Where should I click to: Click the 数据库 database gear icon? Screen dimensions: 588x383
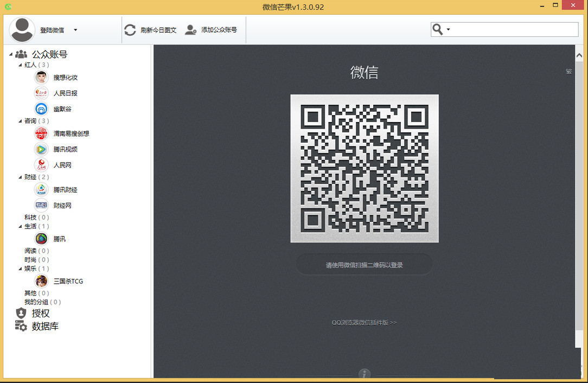point(21,326)
